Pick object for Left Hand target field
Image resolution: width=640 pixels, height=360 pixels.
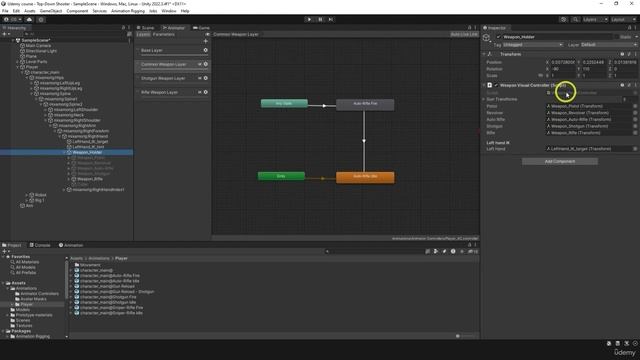pyautogui.click(x=635, y=149)
